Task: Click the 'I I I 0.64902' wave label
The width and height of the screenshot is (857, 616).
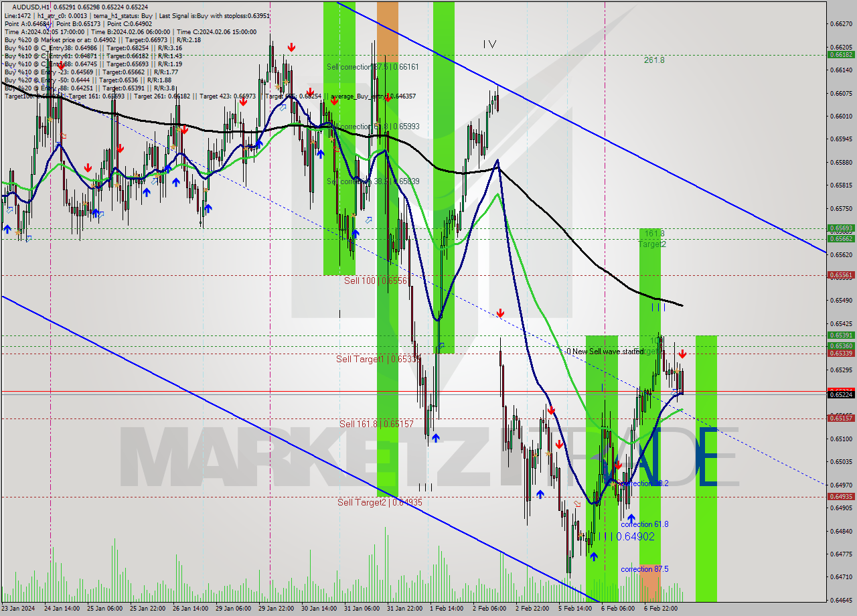Action: pos(627,536)
